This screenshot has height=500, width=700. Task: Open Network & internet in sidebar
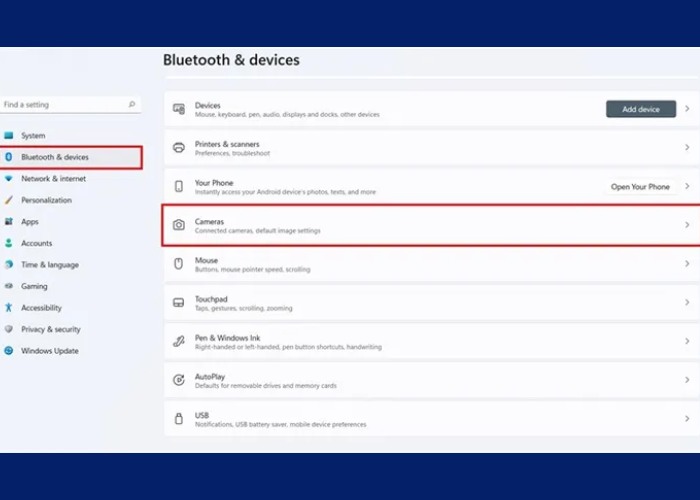[53, 179]
